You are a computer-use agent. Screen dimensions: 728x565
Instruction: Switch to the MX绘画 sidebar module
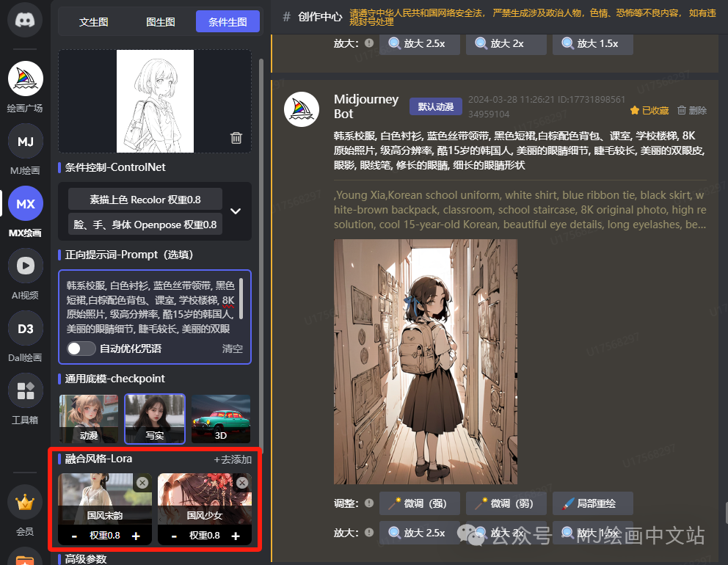[24, 203]
